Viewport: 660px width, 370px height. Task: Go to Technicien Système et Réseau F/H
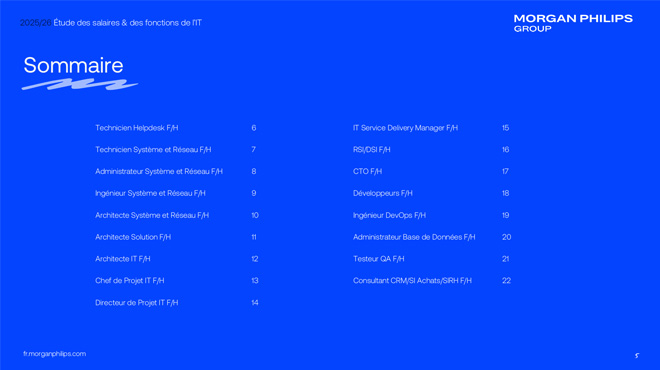tap(153, 150)
